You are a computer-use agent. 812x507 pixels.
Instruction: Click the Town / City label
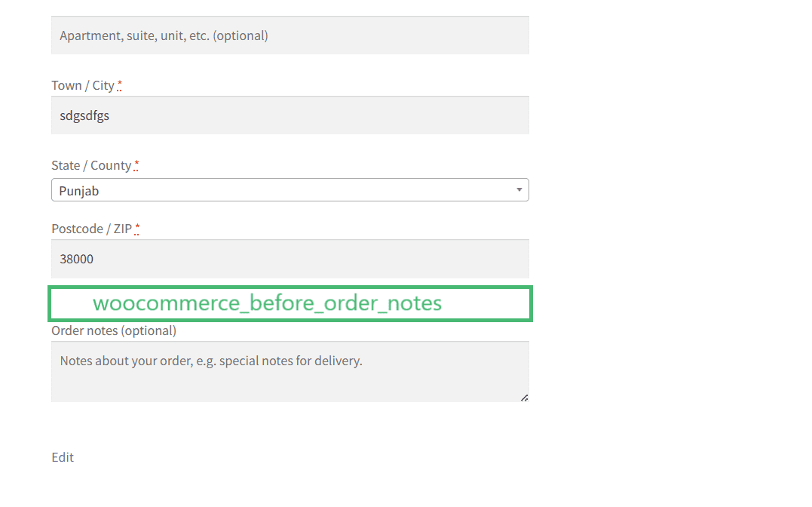pos(83,85)
